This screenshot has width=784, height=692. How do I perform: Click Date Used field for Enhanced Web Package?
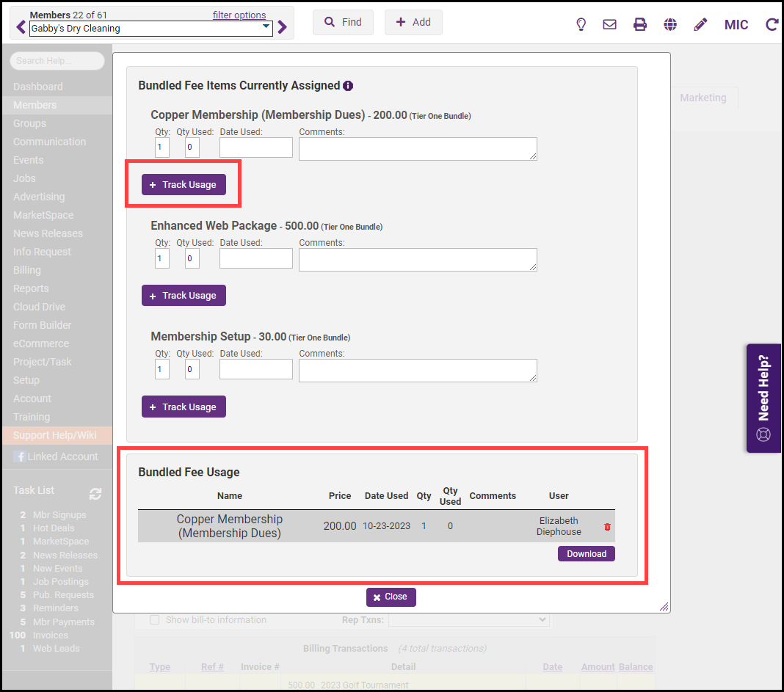tap(256, 258)
